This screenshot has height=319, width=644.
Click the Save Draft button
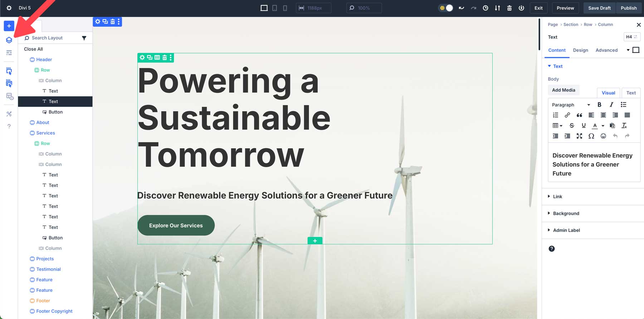(599, 8)
